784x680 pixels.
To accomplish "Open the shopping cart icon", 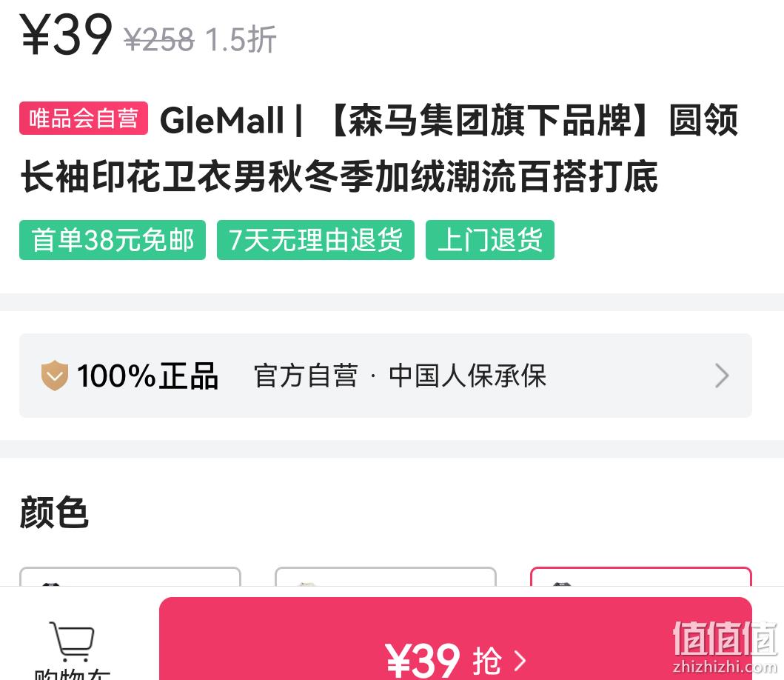I will [x=72, y=641].
